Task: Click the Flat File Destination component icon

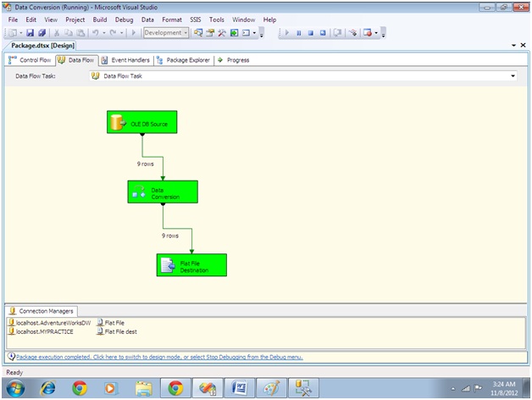Action: click(x=168, y=266)
